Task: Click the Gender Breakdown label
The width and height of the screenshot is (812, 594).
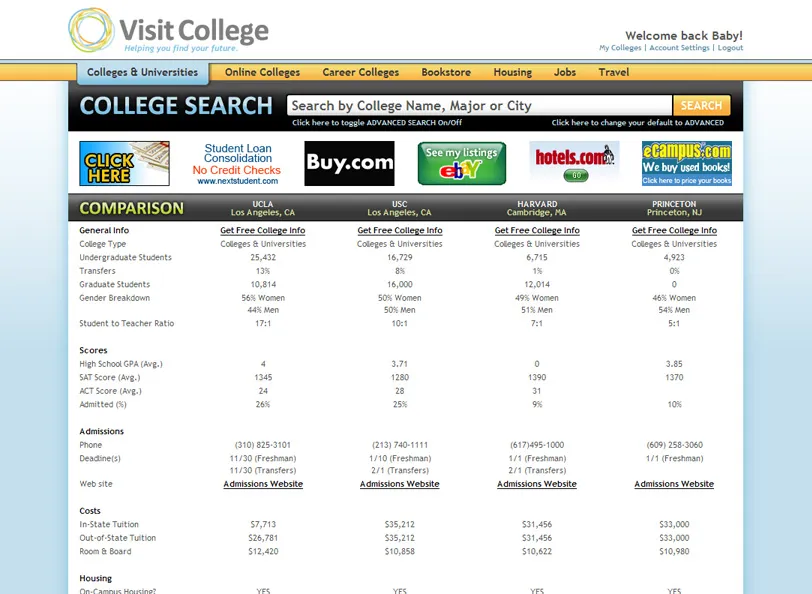Action: pyautogui.click(x=114, y=298)
